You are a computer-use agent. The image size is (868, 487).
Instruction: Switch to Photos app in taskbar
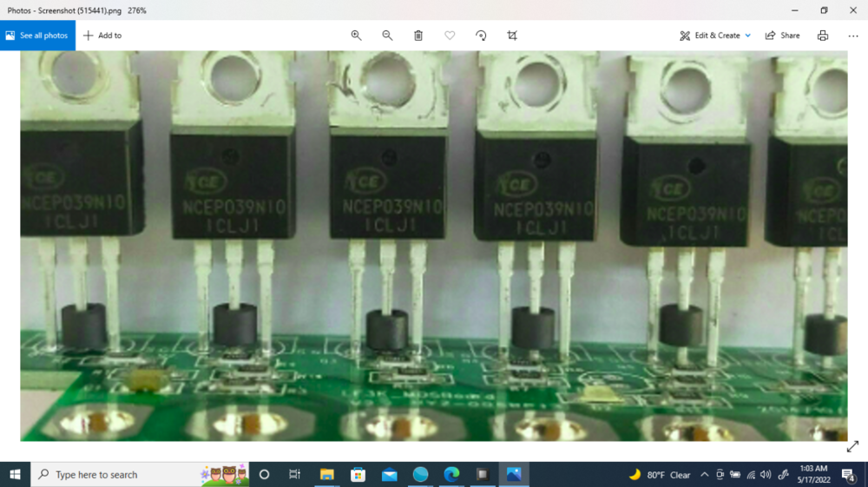click(514, 474)
